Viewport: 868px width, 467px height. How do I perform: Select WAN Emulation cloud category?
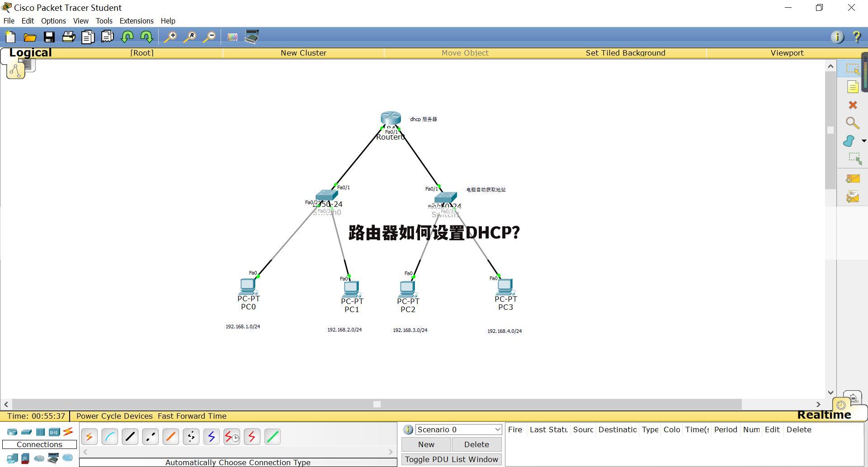39,459
